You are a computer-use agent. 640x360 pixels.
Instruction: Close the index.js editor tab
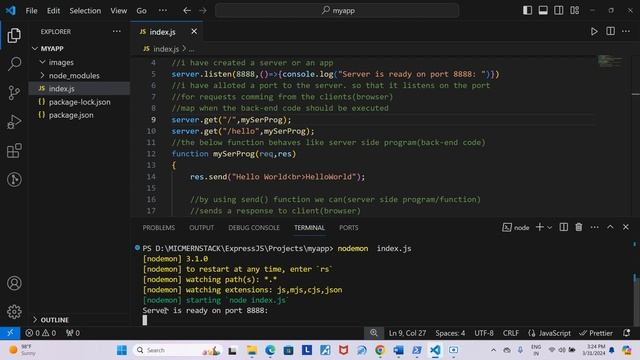pos(194,31)
